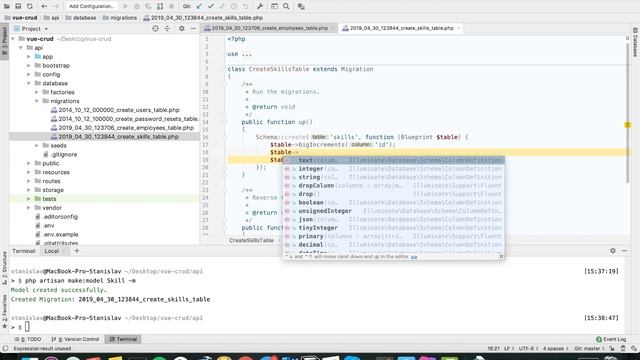Image resolution: width=640 pixels, height=360 pixels.
Task: Open Settings via the wrench icon
Action: coord(260,6)
